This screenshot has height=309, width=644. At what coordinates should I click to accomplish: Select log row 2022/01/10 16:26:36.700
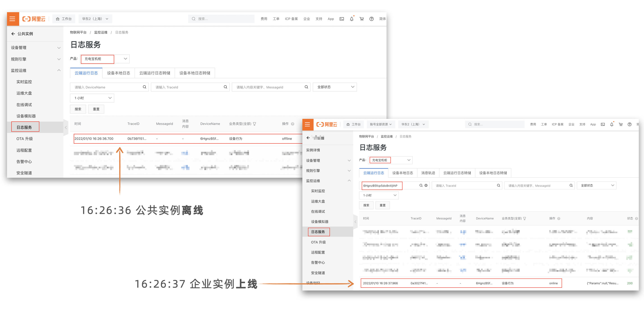point(188,139)
